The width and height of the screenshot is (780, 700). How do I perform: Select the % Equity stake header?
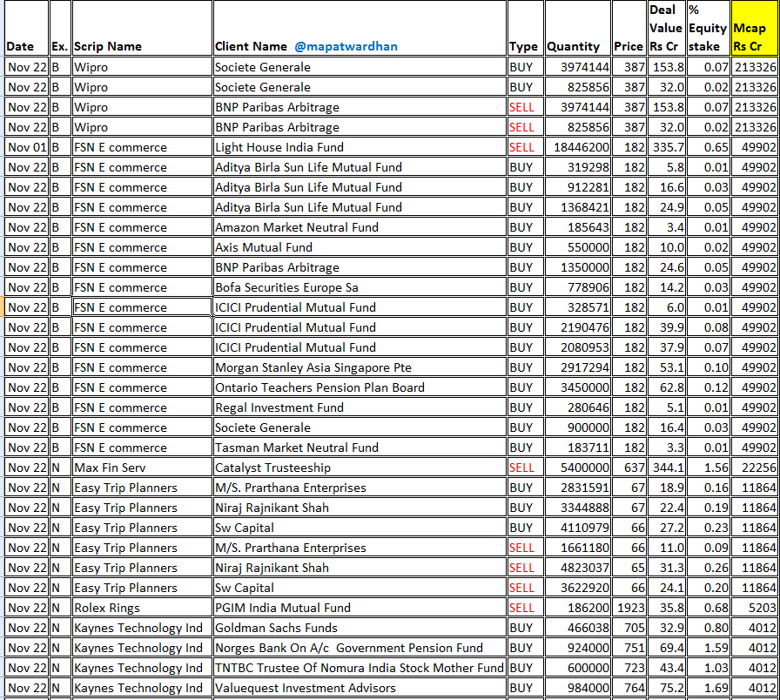(x=708, y=28)
